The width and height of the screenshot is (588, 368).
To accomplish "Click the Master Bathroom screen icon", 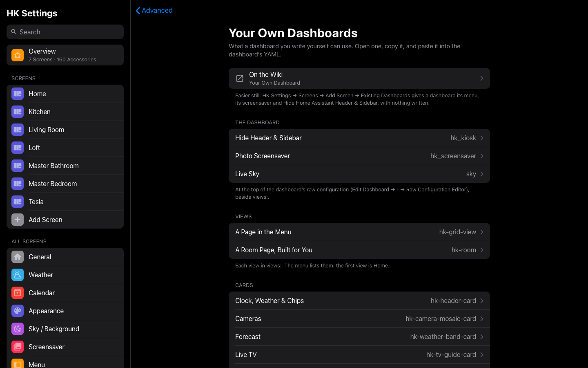I will point(18,166).
